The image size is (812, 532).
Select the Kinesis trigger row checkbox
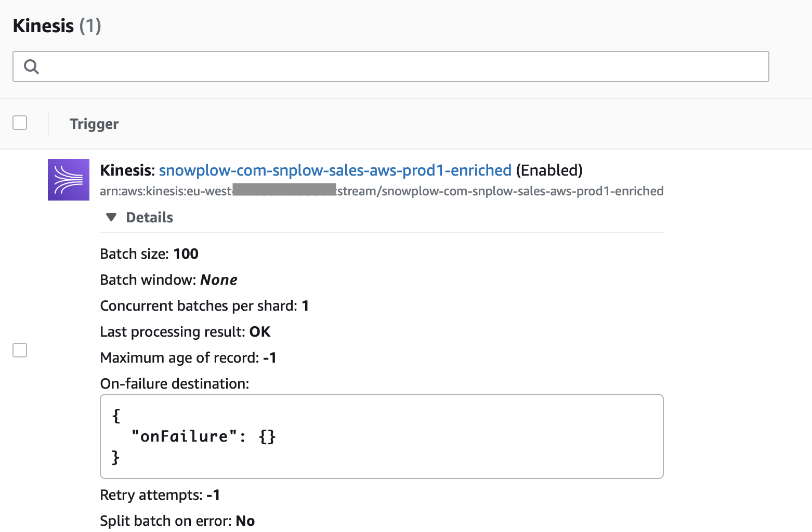click(20, 350)
